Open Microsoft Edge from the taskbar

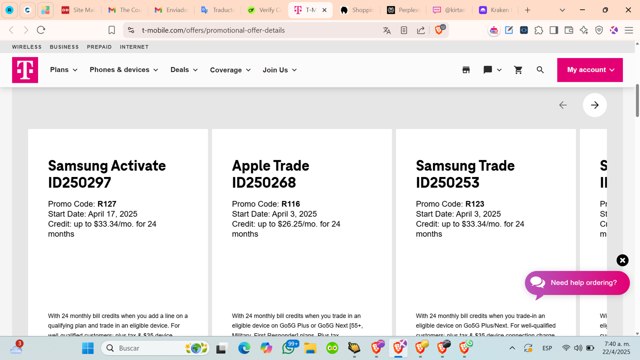[244, 348]
